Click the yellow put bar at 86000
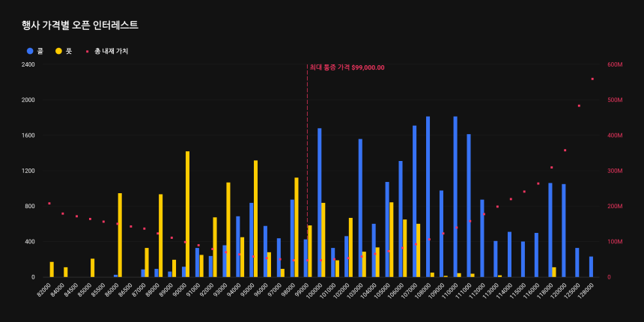644x322 pixels. pos(120,235)
